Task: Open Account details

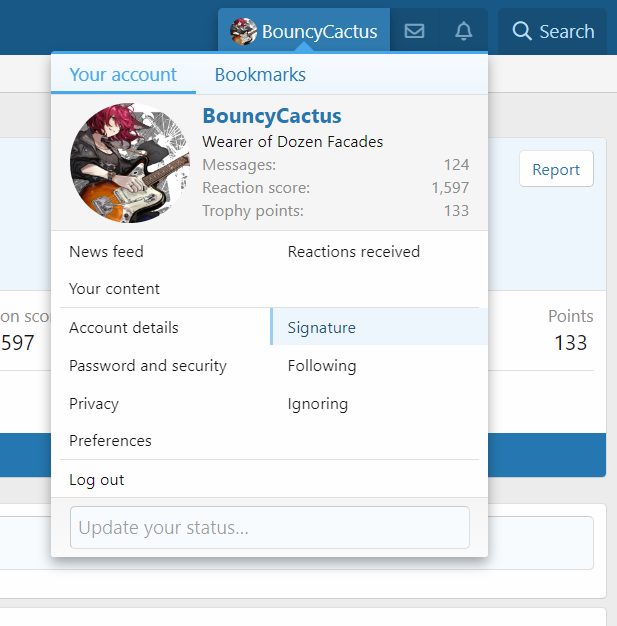Action: pyautogui.click(x=124, y=328)
